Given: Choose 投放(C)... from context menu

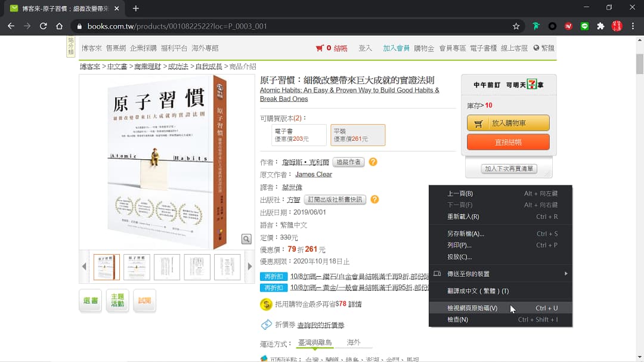Looking at the screenshot, I should 500,257.
